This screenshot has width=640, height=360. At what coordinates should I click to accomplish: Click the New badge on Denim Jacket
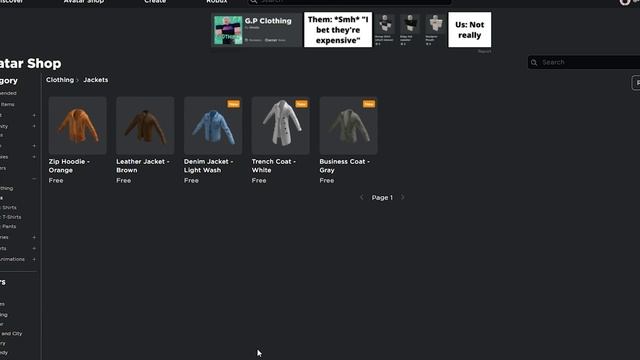click(x=233, y=104)
